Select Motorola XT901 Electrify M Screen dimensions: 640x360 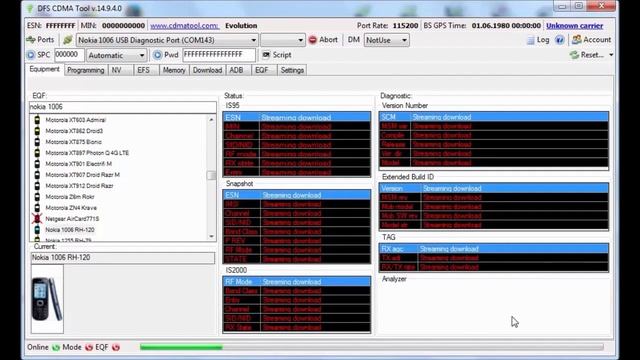click(x=78, y=164)
